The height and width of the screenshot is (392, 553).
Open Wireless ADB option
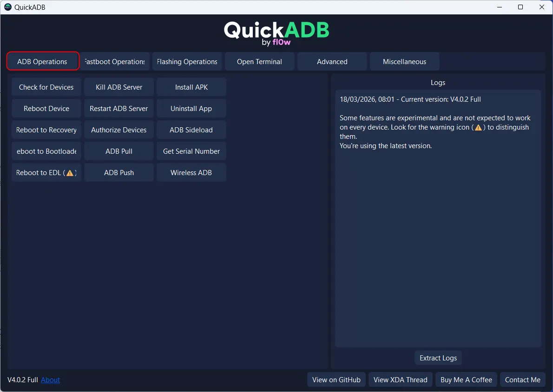pos(191,172)
